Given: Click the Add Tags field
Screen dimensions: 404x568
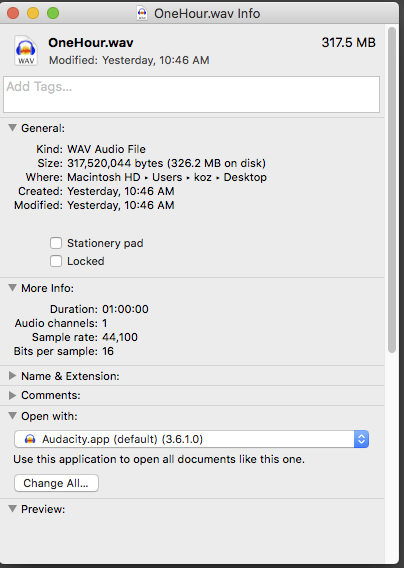Looking at the screenshot, I should (191, 94).
